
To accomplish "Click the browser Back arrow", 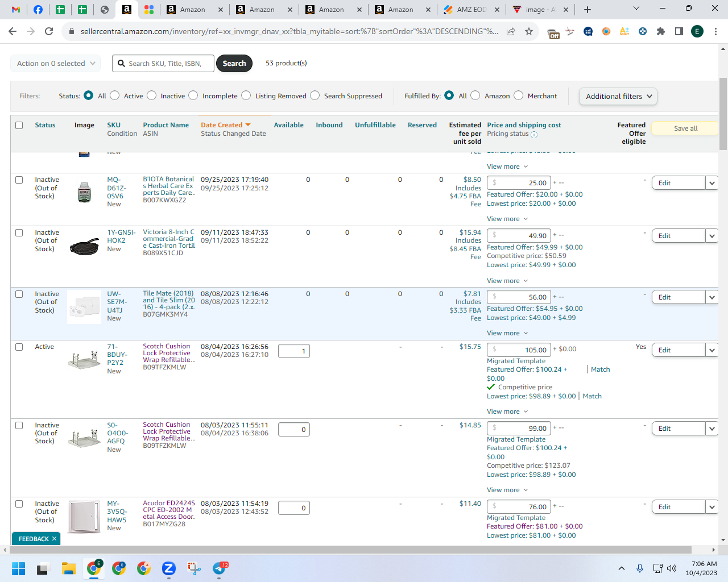I will (x=13, y=31).
